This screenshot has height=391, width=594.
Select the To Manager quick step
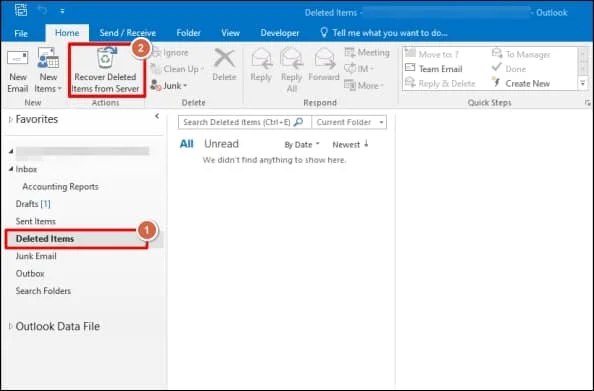[x=521, y=55]
